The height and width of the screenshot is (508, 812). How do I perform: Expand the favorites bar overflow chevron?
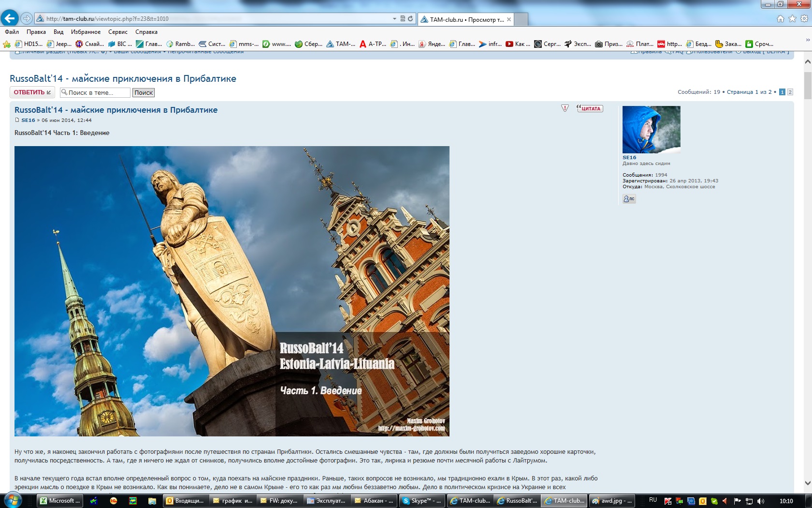click(x=807, y=40)
